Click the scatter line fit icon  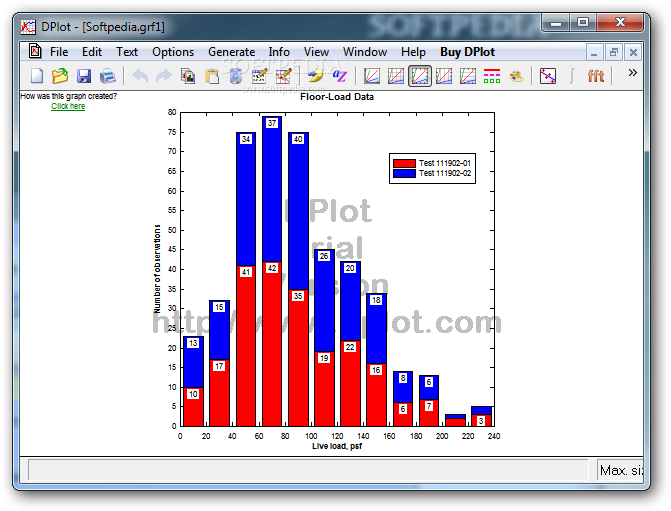548,76
